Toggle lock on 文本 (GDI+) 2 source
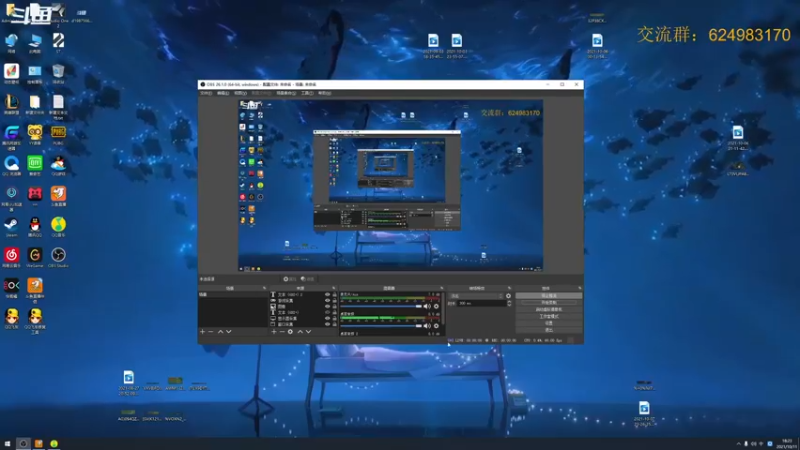Screen dimensions: 800x450 coord(335,294)
